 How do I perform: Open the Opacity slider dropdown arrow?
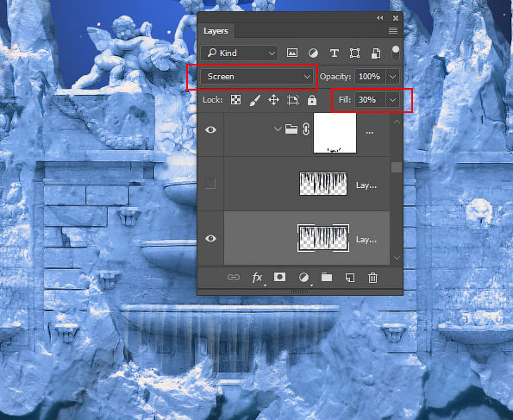392,77
